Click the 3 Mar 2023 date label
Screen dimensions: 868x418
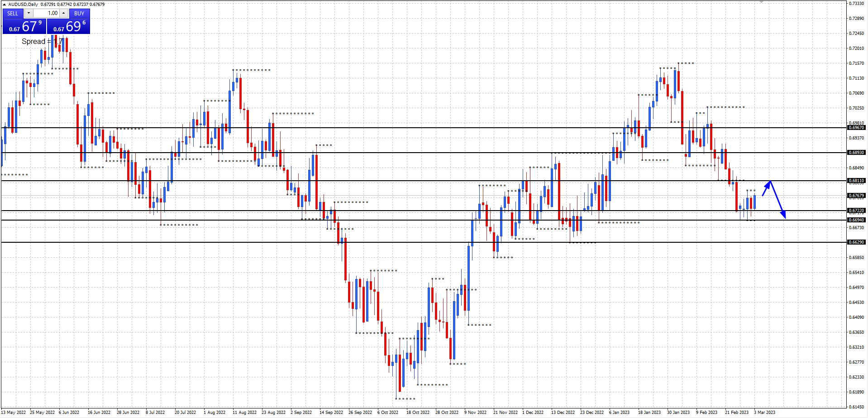pyautogui.click(x=764, y=413)
